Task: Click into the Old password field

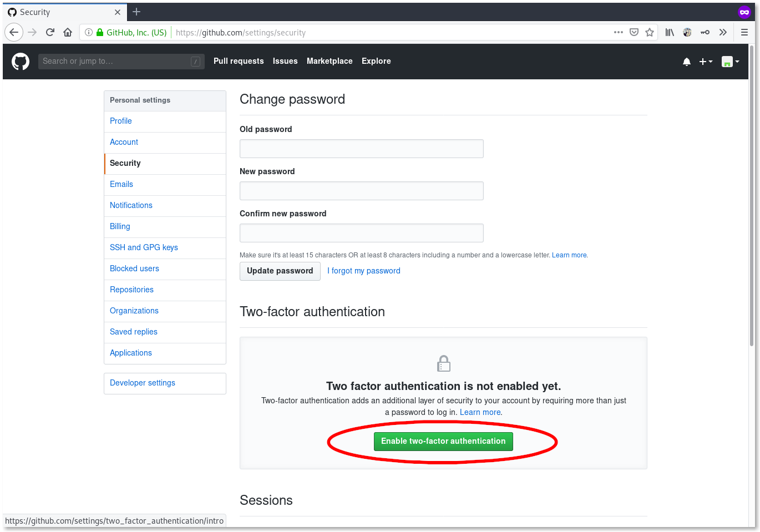Action: [x=361, y=149]
